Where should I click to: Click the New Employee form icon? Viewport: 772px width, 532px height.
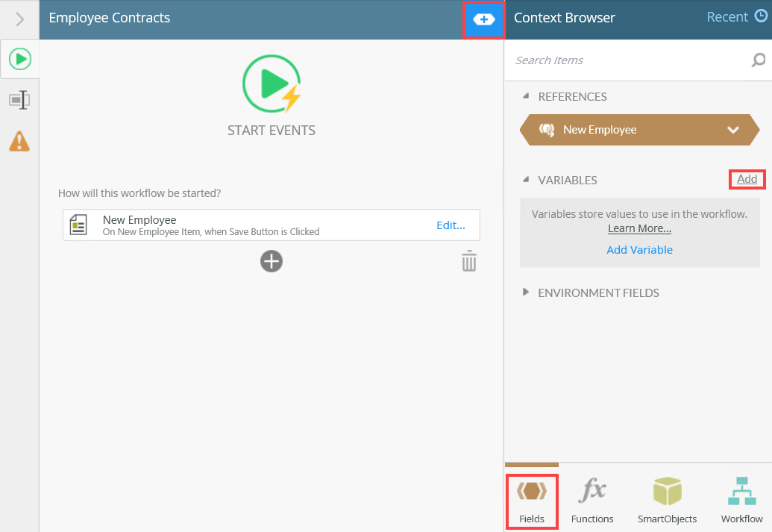[78, 225]
